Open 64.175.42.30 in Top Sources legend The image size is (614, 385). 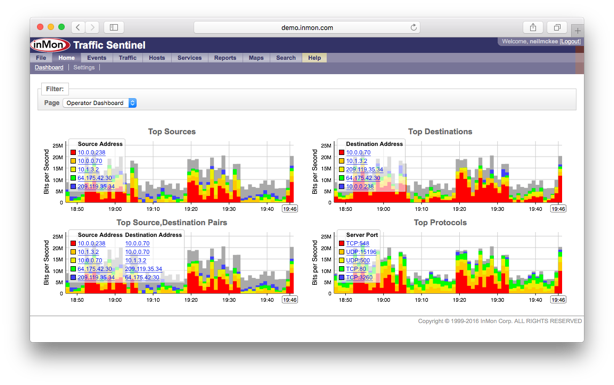(94, 178)
